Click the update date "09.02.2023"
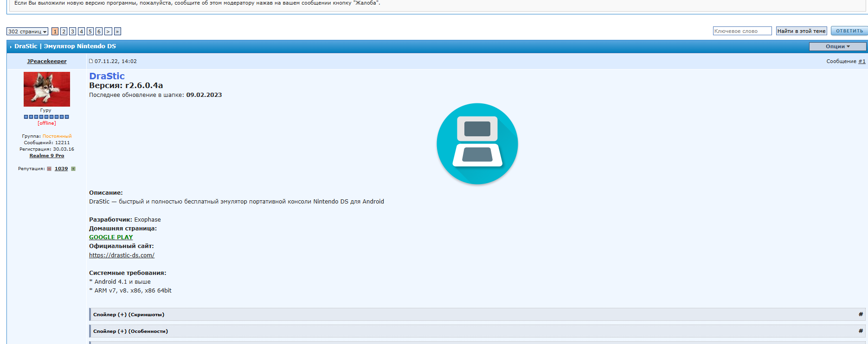 (204, 95)
